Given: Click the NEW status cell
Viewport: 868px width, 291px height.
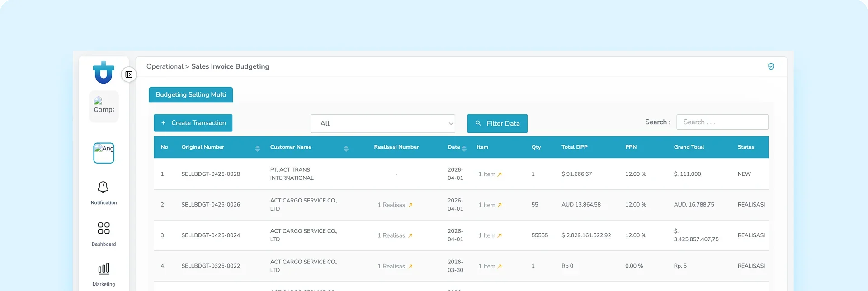Looking at the screenshot, I should (x=744, y=174).
